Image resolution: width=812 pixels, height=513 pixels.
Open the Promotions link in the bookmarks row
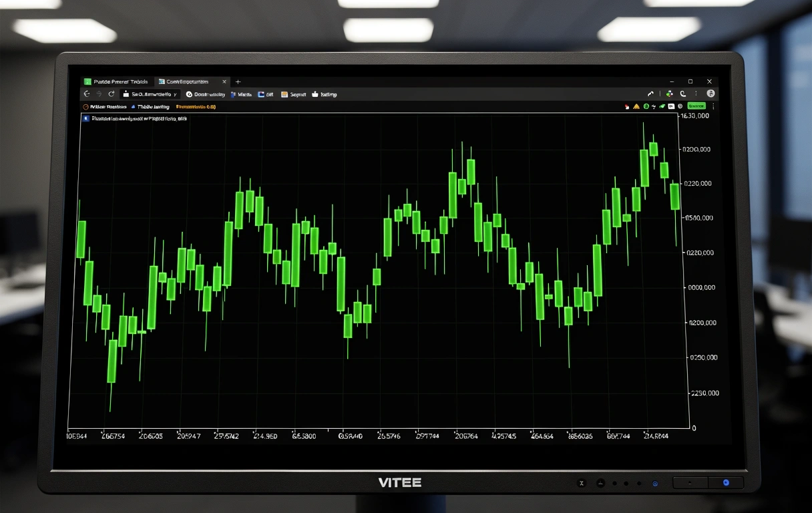tap(196, 106)
